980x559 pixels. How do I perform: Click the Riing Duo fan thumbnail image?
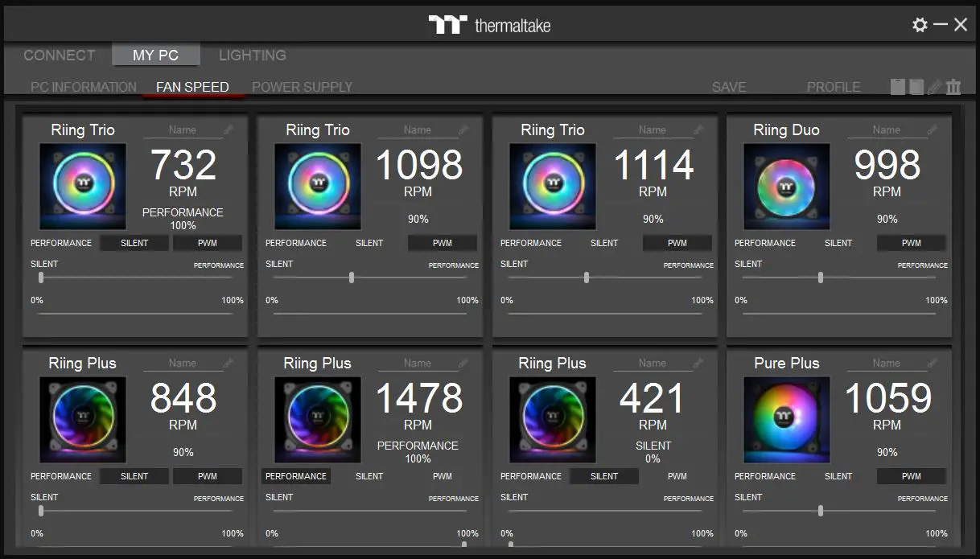coord(786,186)
